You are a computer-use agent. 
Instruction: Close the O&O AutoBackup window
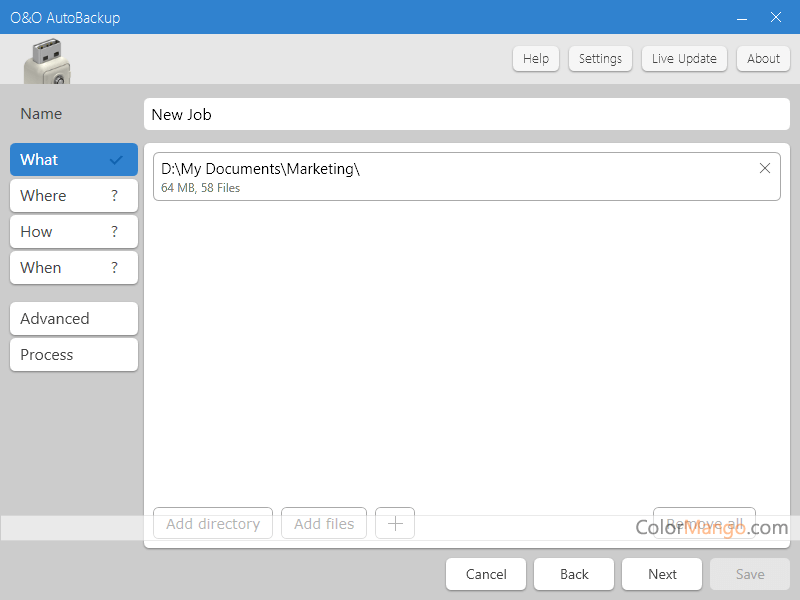775,18
